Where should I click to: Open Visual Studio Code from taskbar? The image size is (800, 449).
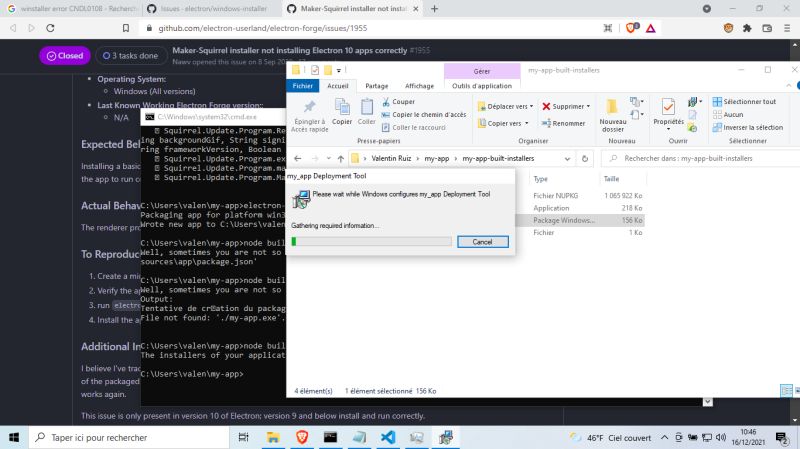[388, 437]
